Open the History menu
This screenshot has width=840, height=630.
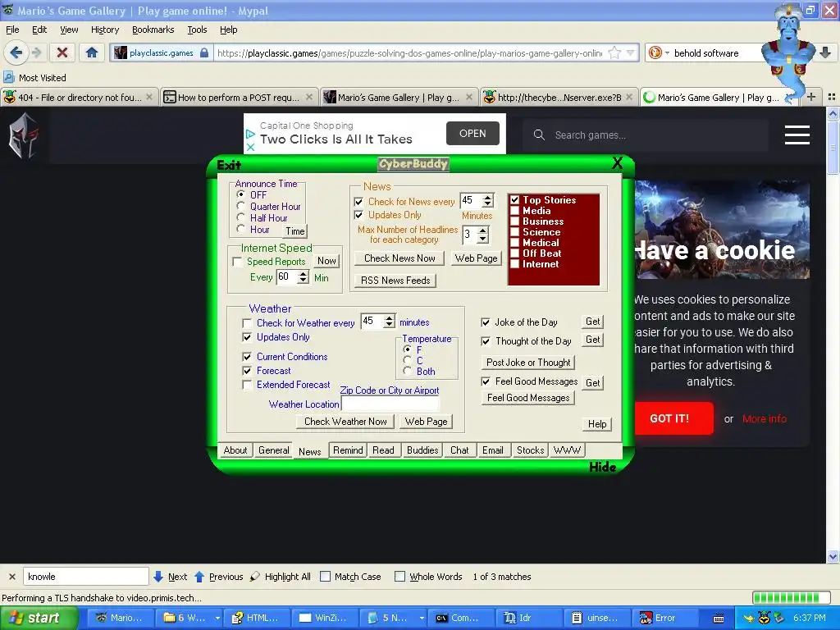coord(104,30)
